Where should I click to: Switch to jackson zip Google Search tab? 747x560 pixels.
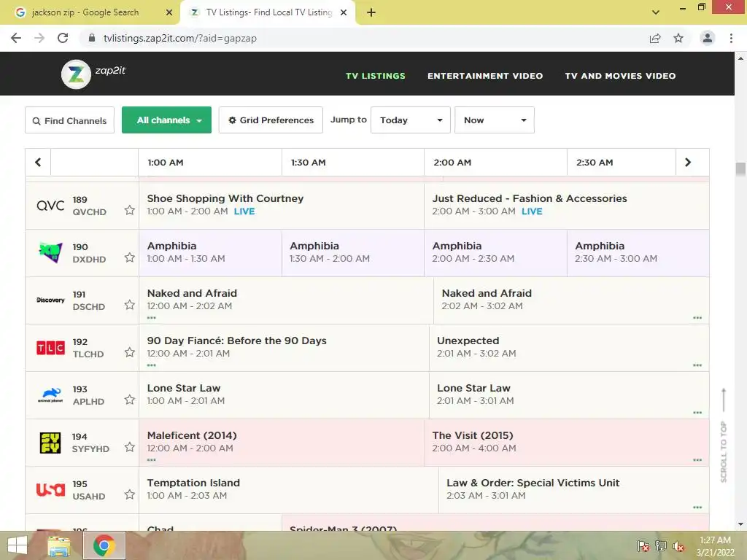coord(85,12)
